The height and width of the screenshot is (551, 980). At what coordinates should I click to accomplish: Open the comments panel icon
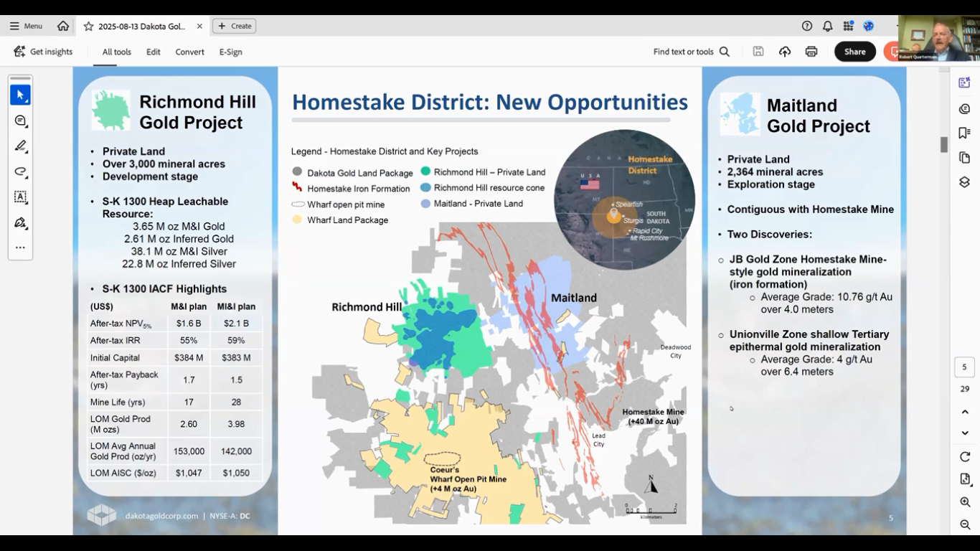pyautogui.click(x=964, y=109)
